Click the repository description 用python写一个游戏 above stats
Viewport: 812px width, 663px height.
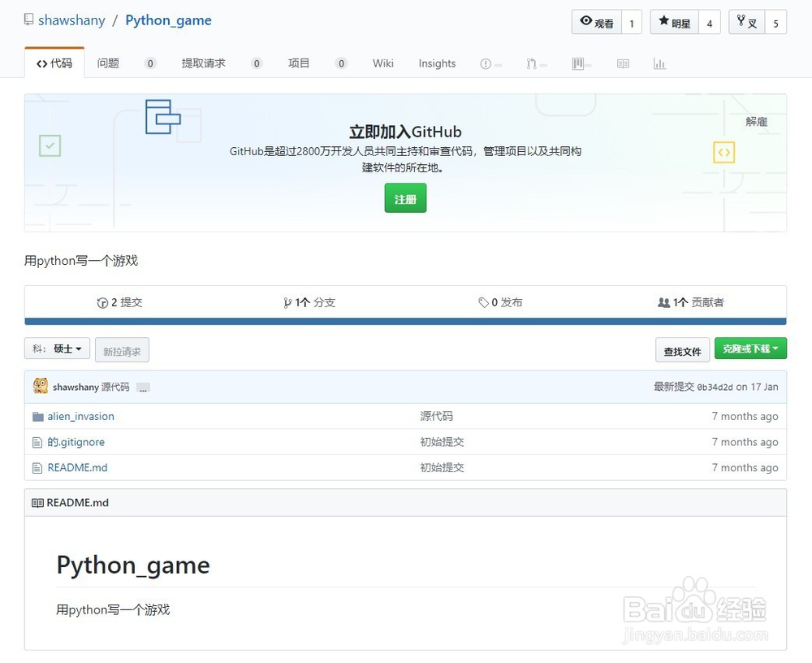pyautogui.click(x=81, y=261)
